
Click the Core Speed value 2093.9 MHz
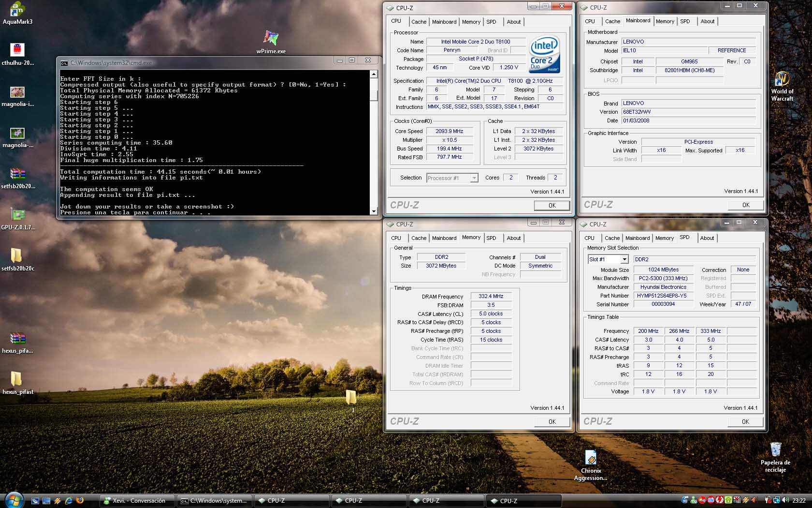[449, 131]
